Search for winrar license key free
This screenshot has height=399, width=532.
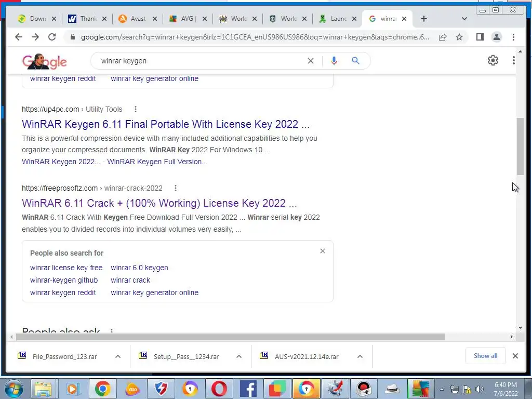click(x=66, y=268)
